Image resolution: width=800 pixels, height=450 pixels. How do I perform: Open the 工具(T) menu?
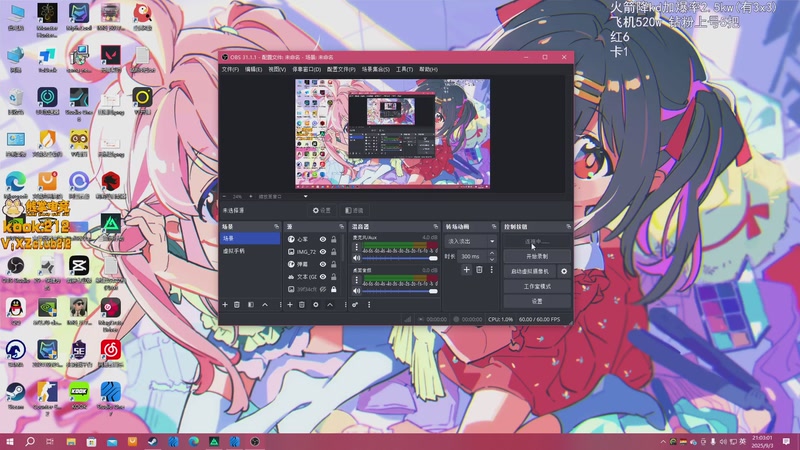point(404,69)
